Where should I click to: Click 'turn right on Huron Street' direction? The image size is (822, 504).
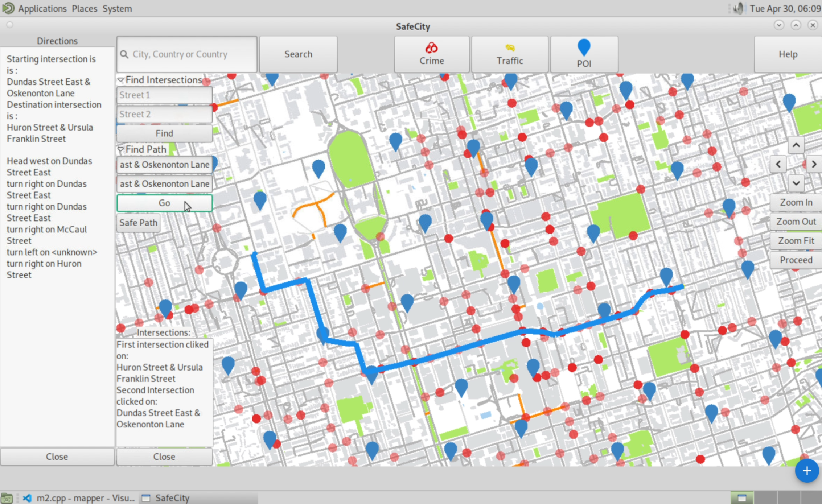pyautogui.click(x=44, y=269)
